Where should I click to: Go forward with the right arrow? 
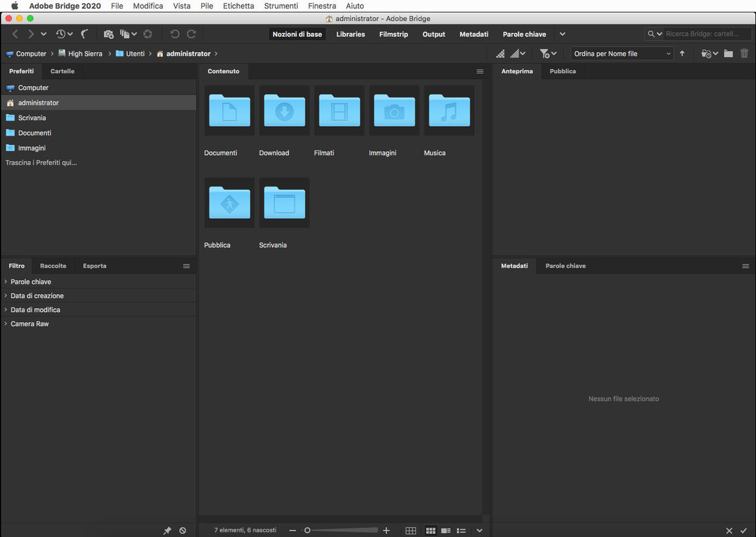coord(31,34)
